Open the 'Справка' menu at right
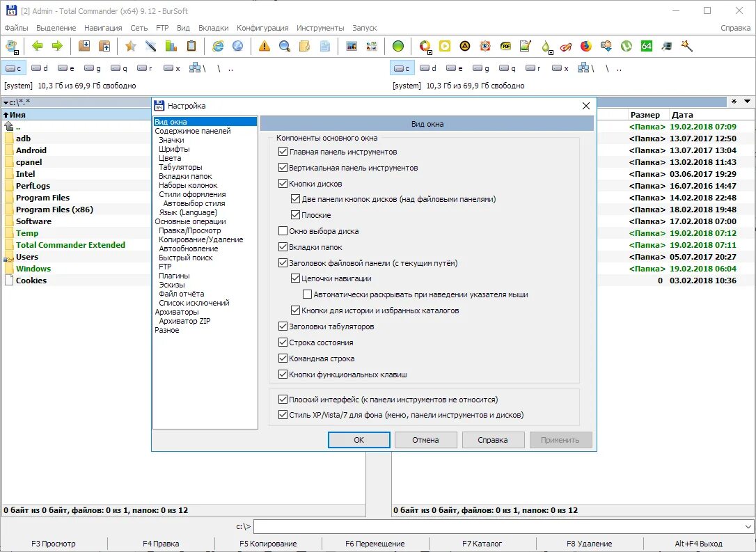The height and width of the screenshot is (552, 756). coord(735,28)
